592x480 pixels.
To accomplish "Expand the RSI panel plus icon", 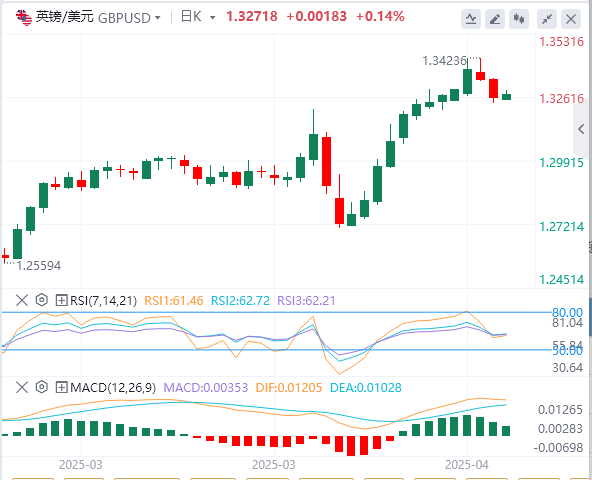I will pos(61,301).
